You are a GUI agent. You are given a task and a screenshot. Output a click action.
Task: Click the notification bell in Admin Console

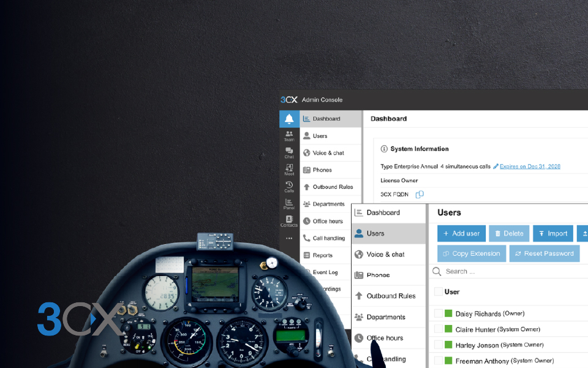289,119
